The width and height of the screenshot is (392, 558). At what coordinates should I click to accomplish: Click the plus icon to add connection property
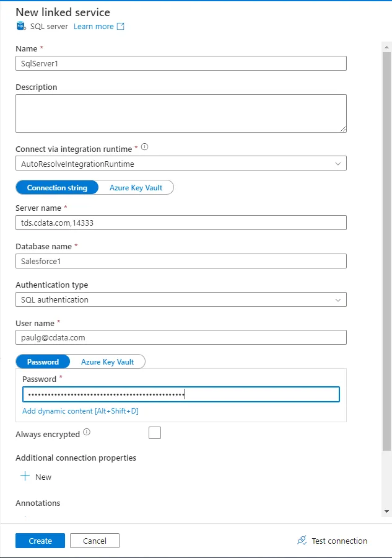tap(24, 476)
